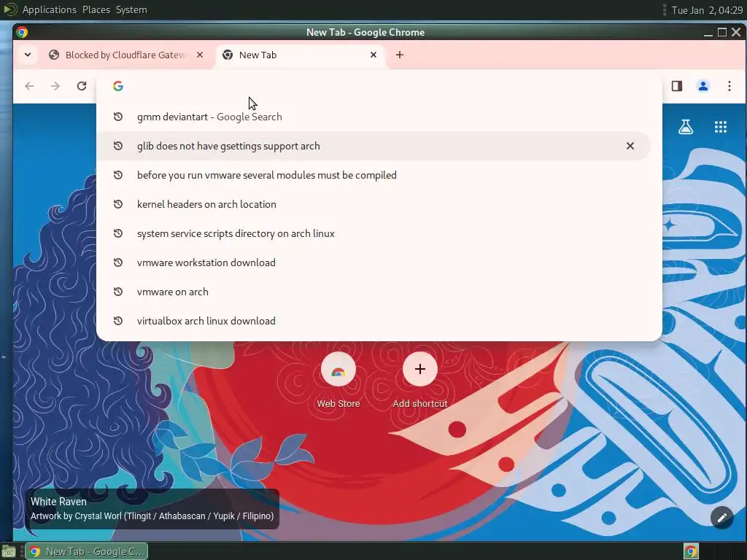
Task: Click the clock showing Tue Jan 2
Action: point(707,10)
